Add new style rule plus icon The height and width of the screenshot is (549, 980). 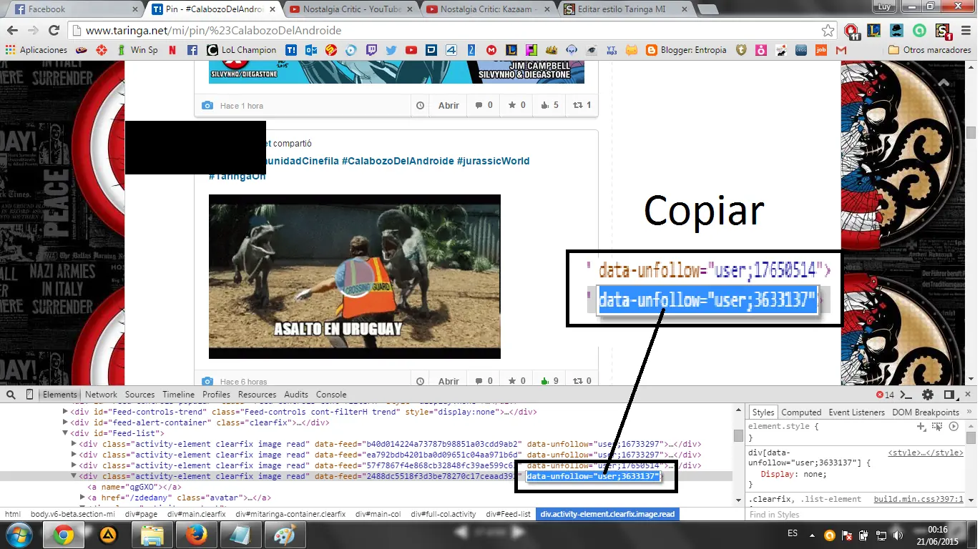coord(921,426)
